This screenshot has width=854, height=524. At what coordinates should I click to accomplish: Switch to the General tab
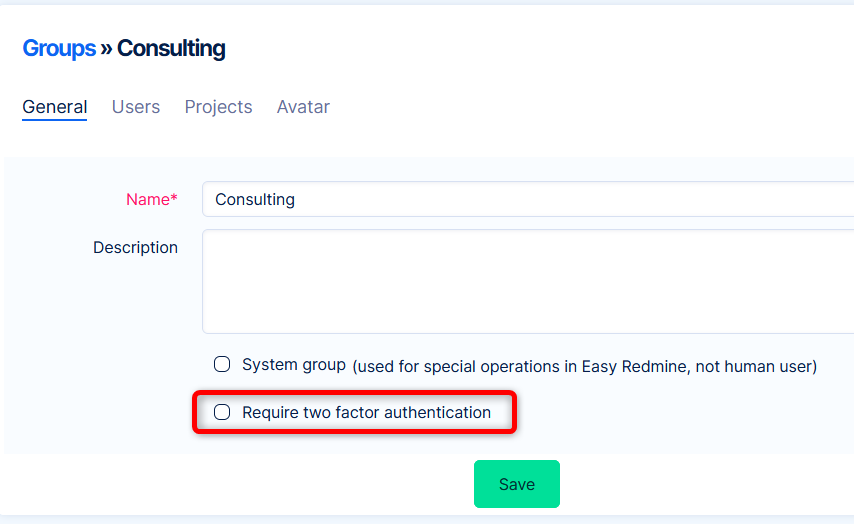click(55, 107)
